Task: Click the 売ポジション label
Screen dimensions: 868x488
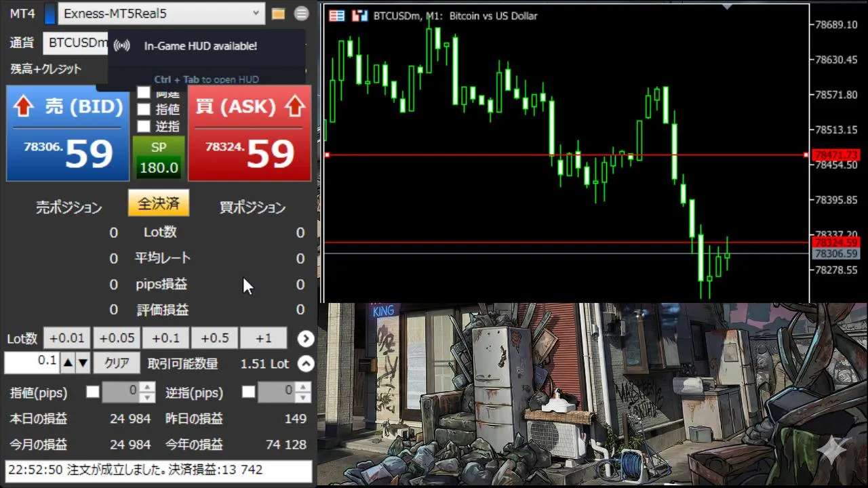Action: pos(68,207)
